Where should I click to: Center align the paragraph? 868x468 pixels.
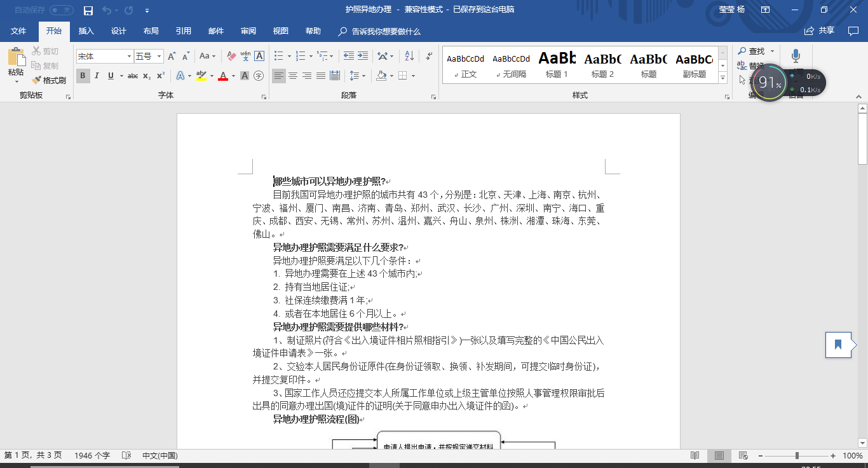click(293, 76)
